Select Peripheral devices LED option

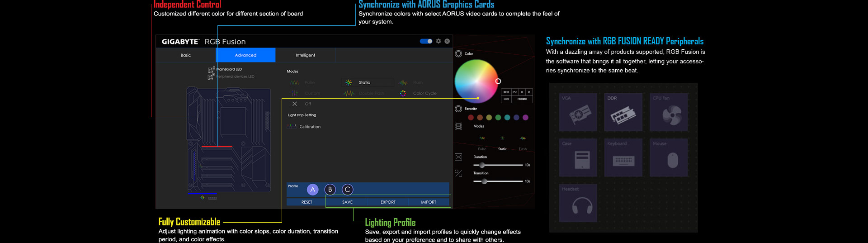231,76
